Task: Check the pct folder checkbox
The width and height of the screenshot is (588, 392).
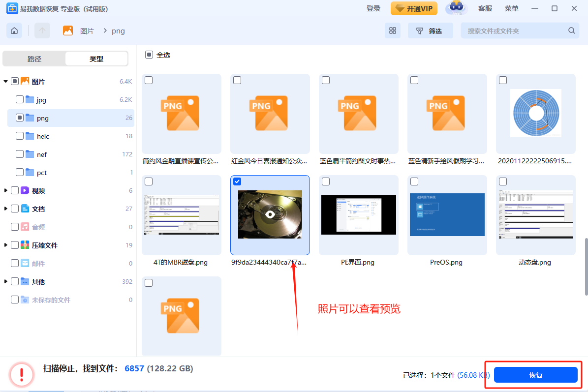Action: [20, 172]
